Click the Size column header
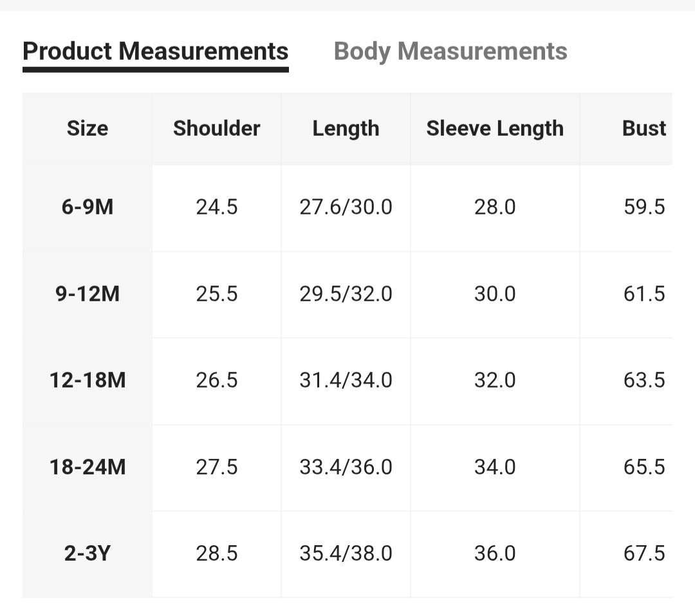Viewport: 695px width, 616px height. (88, 129)
